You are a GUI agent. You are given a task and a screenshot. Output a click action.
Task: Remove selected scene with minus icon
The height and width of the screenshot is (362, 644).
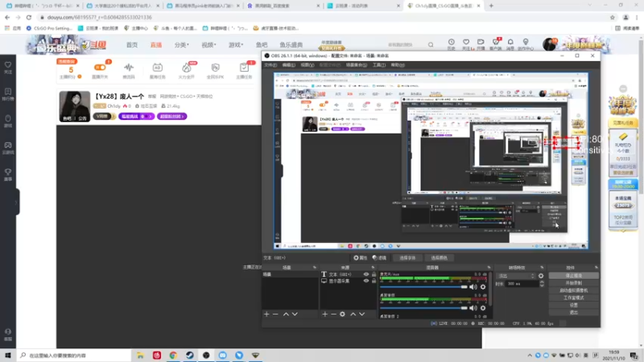pos(275,314)
